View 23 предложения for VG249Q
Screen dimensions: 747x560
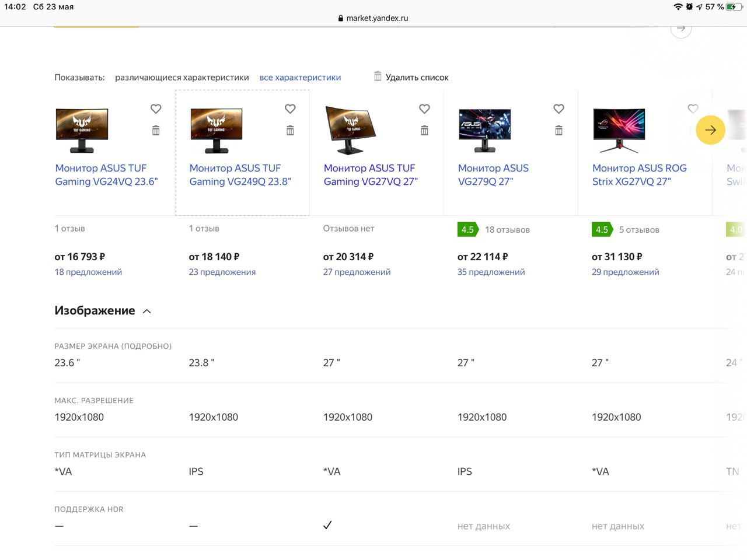coord(222,272)
